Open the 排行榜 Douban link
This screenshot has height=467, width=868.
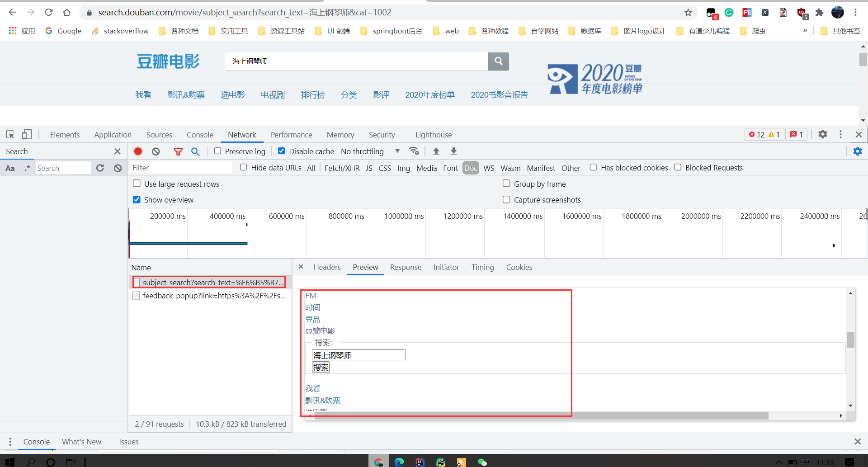(313, 94)
